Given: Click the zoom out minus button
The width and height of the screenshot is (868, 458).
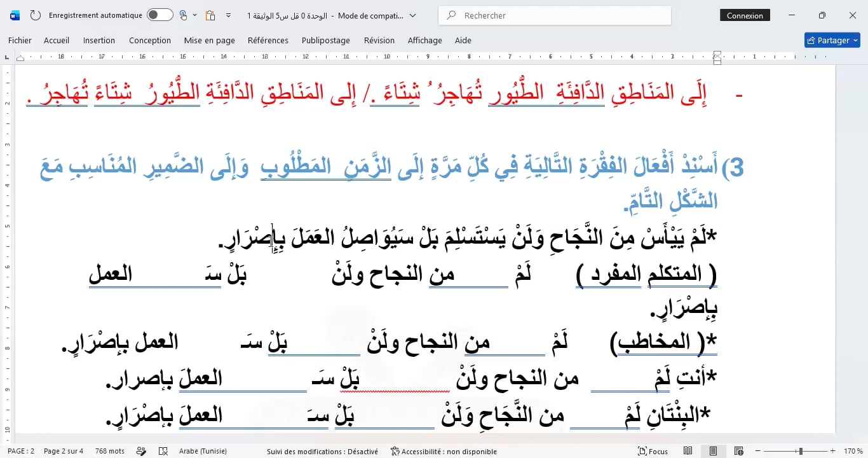Looking at the screenshot, I should click(x=757, y=451).
